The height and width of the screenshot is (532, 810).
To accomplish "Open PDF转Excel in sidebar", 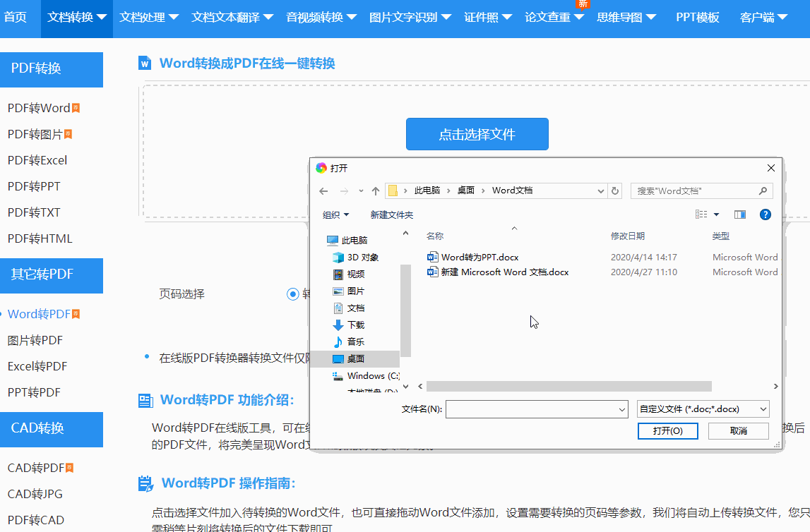I will 37,160.
